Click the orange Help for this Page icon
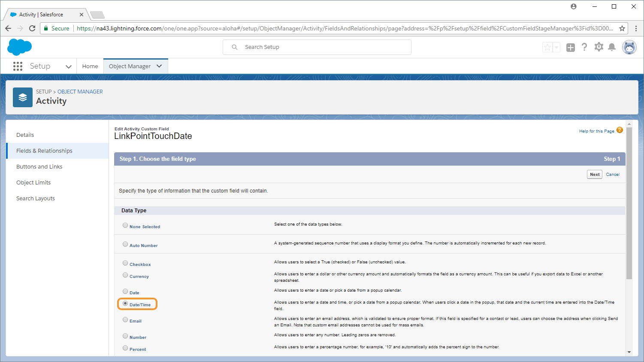 [620, 130]
